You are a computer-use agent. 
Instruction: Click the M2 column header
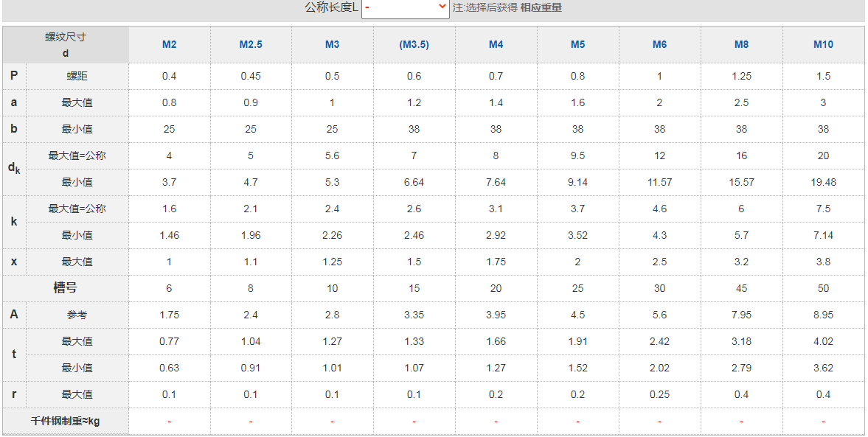[169, 44]
